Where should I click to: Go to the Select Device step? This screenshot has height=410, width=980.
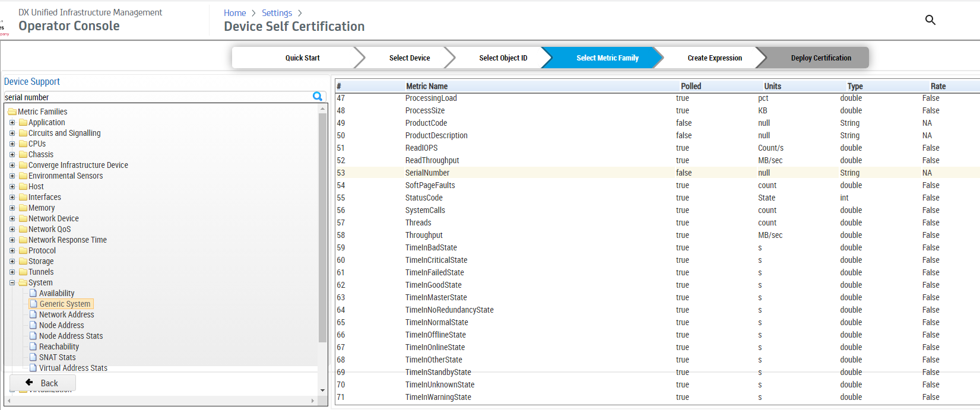click(x=410, y=58)
